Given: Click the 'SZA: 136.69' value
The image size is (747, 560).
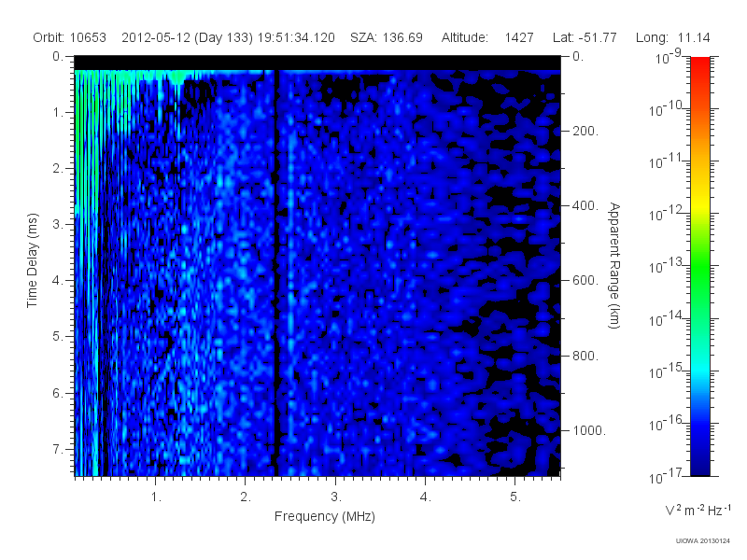Looking at the screenshot, I should click(x=387, y=37).
